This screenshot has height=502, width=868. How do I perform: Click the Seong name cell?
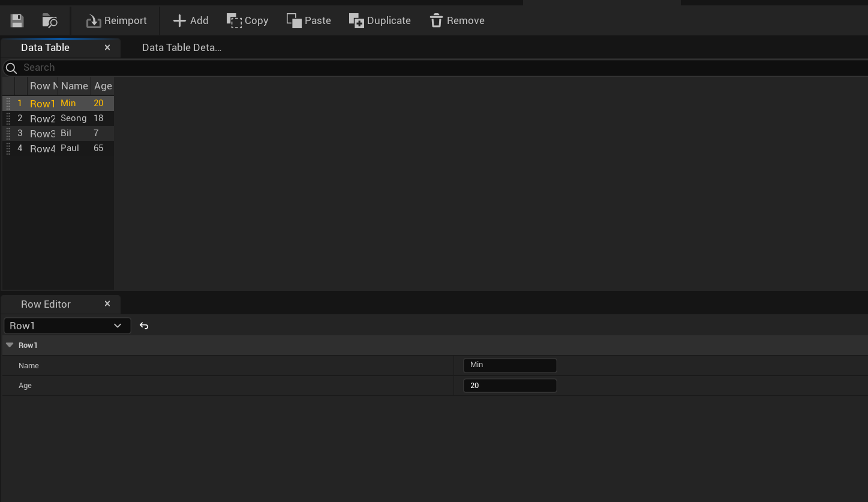[74, 118]
